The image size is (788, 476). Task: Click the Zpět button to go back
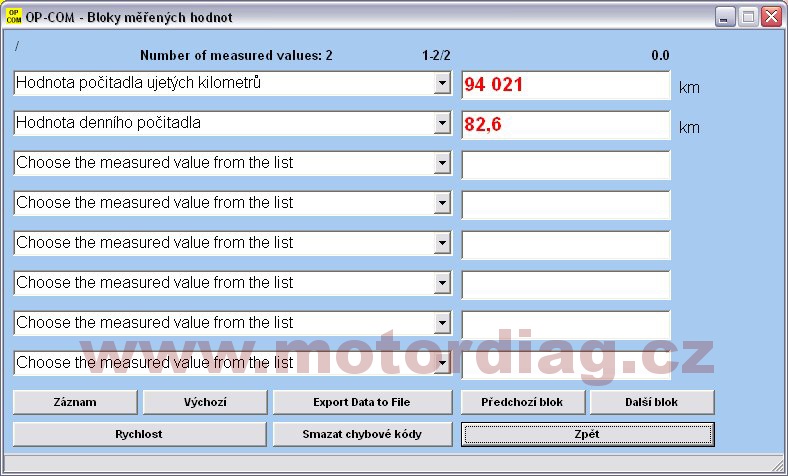click(587, 434)
